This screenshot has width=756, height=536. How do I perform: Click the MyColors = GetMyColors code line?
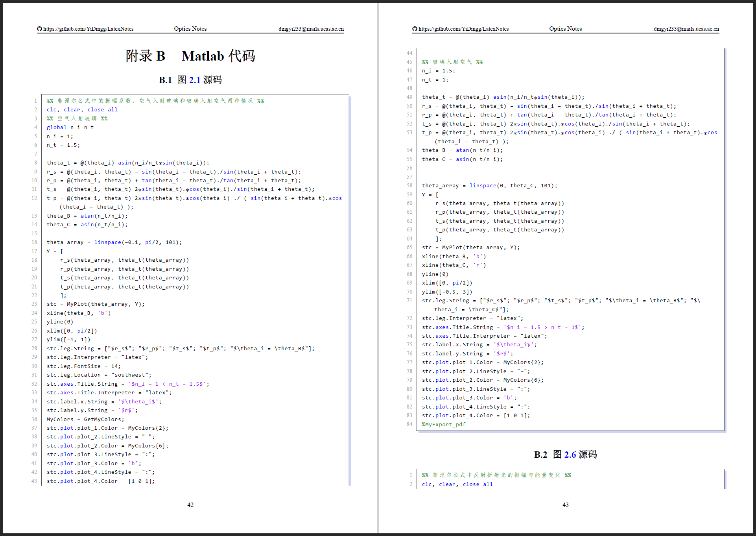[85, 419]
